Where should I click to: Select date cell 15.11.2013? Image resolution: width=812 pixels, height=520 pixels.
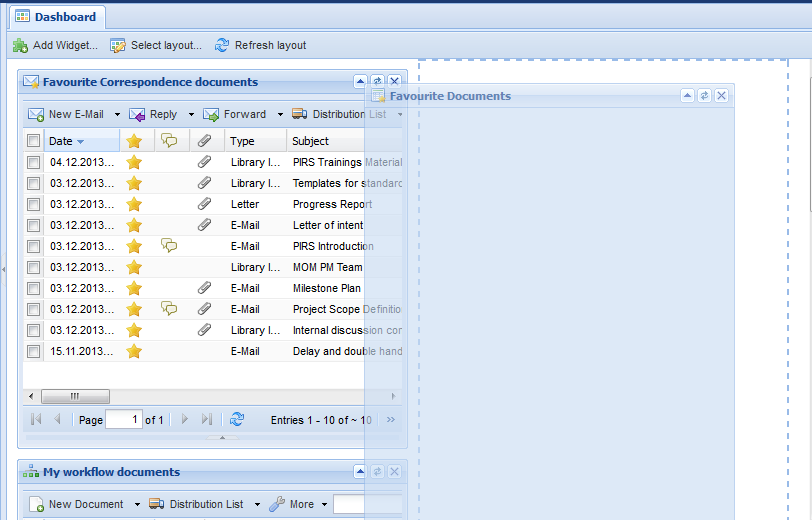[x=82, y=351]
